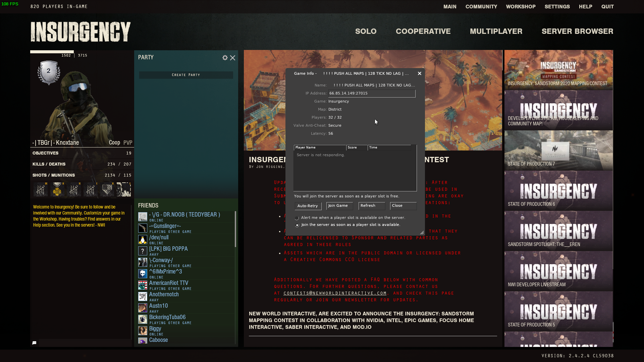Image resolution: width=644 pixels, height=362 pixels.
Task: Open the Sandstorm Spotlight: THE__EREN news item
Action: (x=558, y=231)
